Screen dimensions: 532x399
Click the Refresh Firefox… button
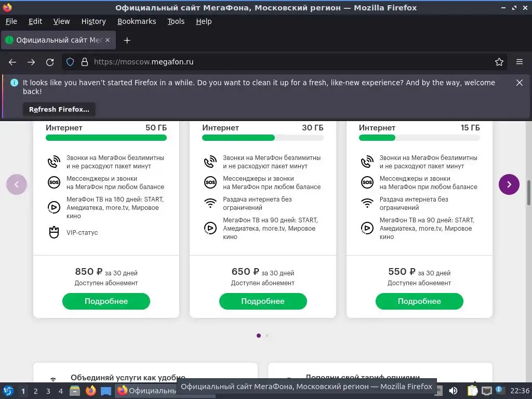click(59, 109)
